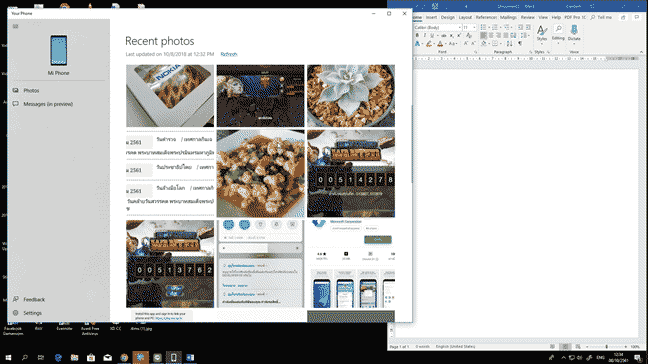Screen dimensions: 648x364
Task: Select Align Left in Word Paragraph group
Action: pyautogui.click(x=483, y=36)
